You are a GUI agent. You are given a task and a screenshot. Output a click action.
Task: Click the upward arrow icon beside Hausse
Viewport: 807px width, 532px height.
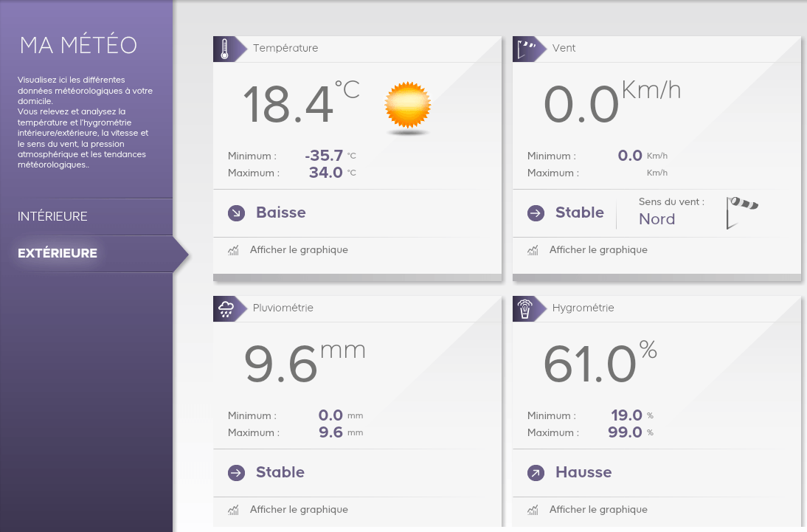tap(536, 472)
